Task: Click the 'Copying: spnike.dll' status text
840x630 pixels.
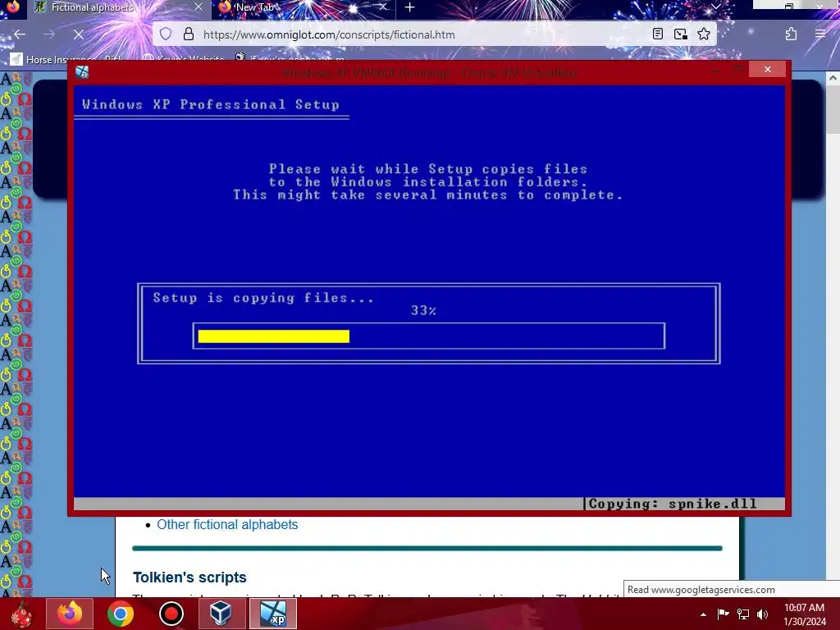Action: [x=673, y=504]
